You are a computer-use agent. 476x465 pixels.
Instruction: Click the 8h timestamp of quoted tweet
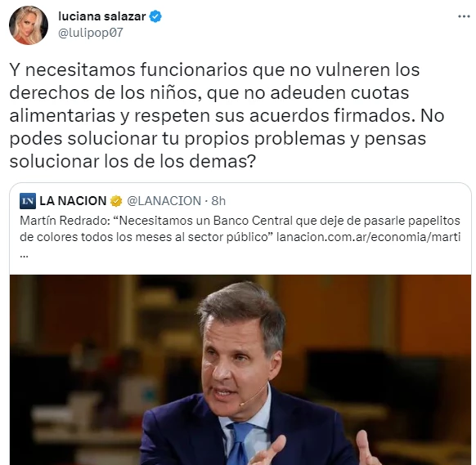[x=218, y=201]
